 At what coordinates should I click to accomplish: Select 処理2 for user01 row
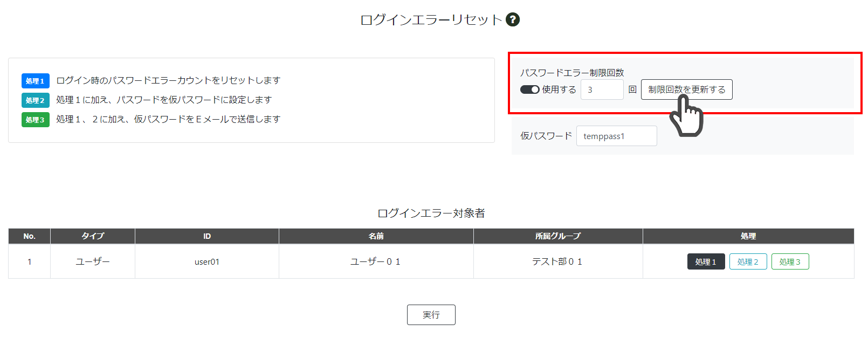tap(748, 261)
